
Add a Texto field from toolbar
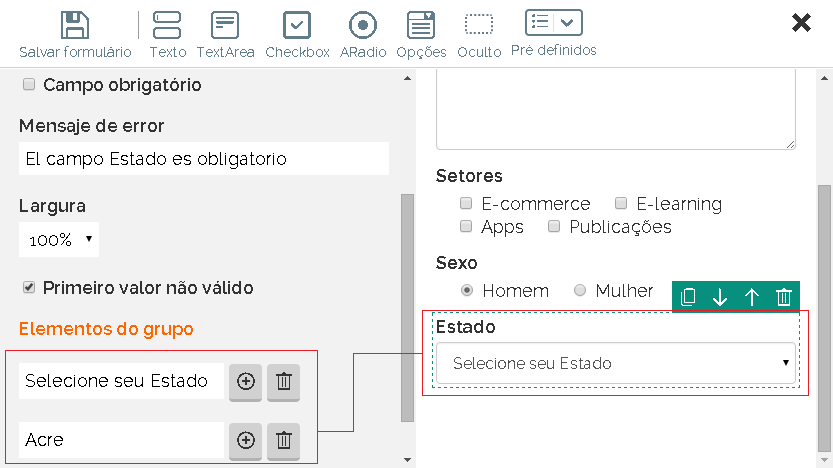click(168, 26)
